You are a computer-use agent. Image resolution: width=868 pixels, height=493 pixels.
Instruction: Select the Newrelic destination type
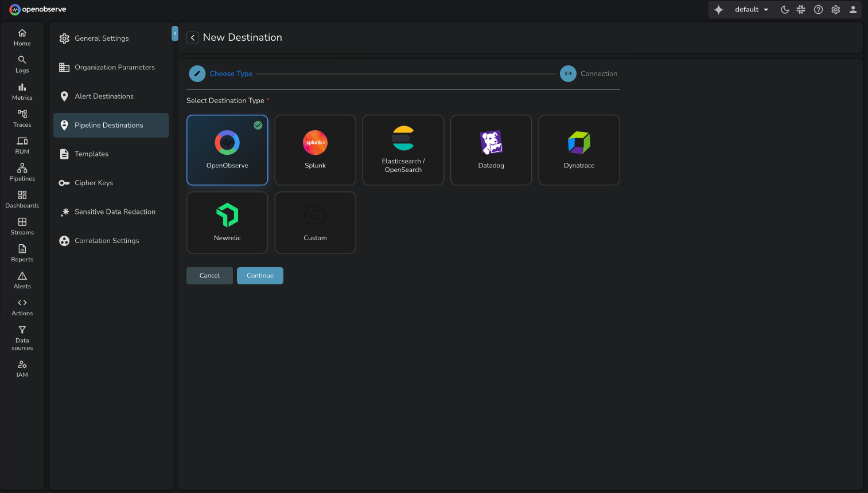coord(227,222)
